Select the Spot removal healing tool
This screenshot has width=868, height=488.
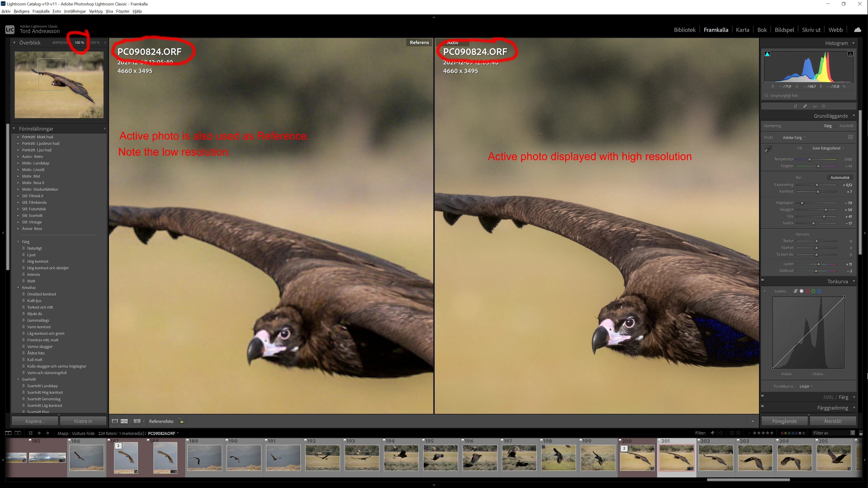click(x=805, y=106)
